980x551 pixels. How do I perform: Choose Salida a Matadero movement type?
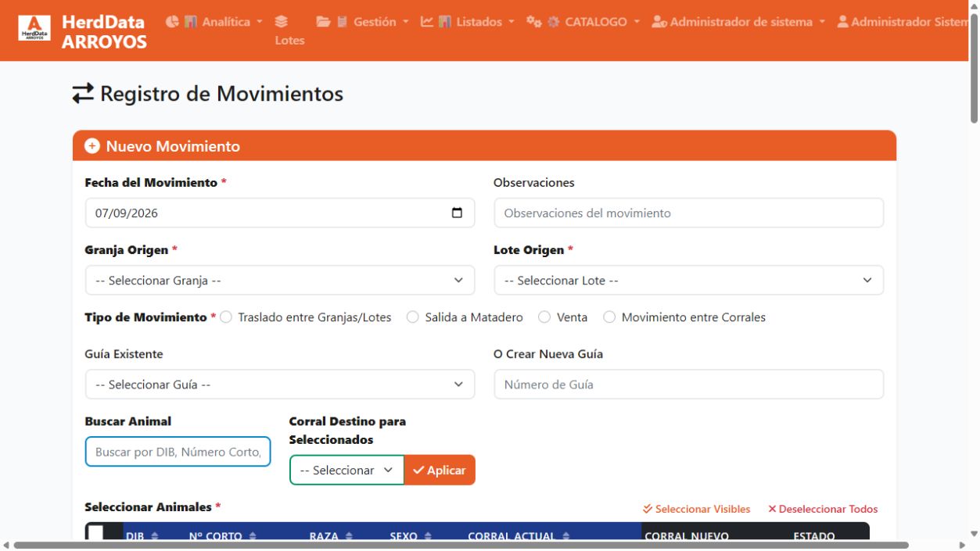point(413,317)
